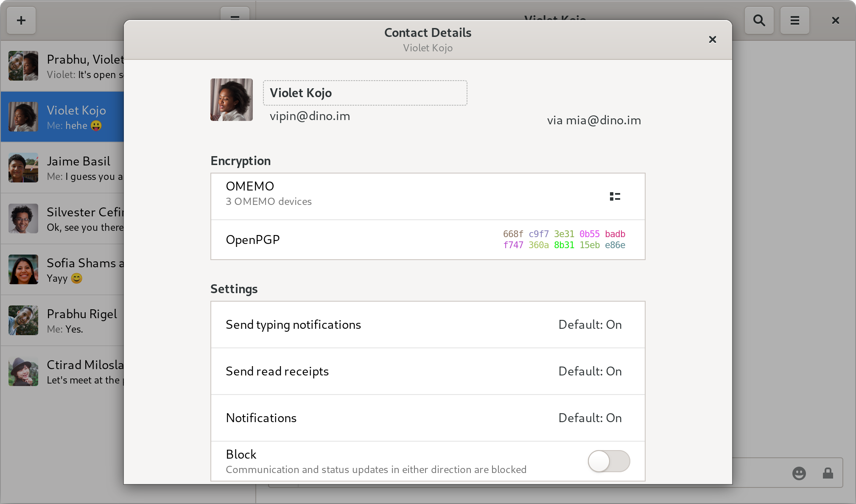
Task: Open OMEMO device list icon
Action: coord(615,196)
